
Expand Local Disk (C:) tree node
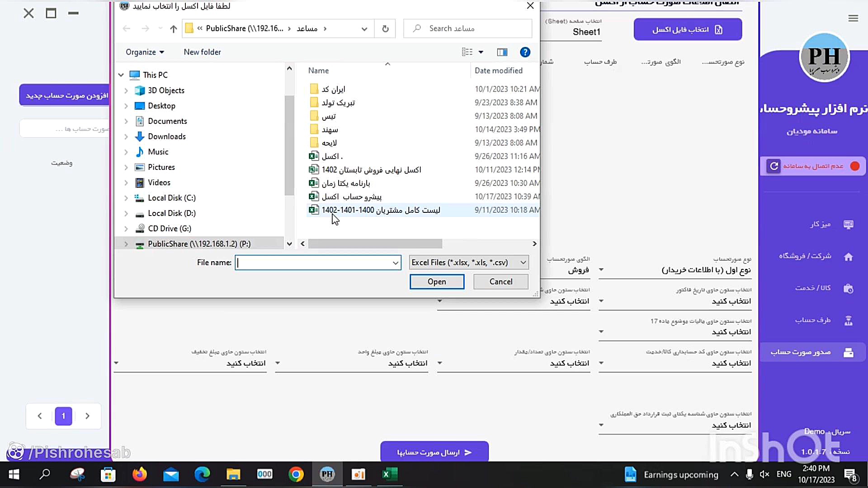126,198
